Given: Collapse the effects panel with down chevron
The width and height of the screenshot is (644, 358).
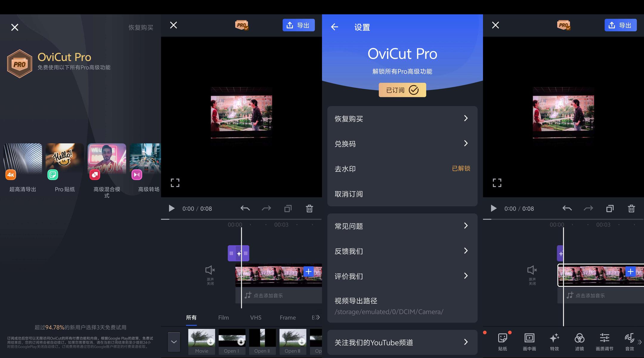Looking at the screenshot, I should (x=174, y=342).
